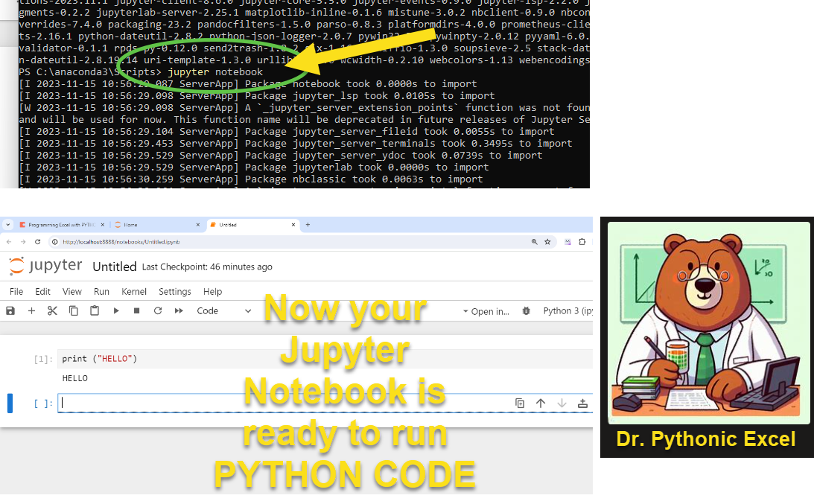
Task: Rename the notebook via the Untitled title
Action: [x=114, y=267]
